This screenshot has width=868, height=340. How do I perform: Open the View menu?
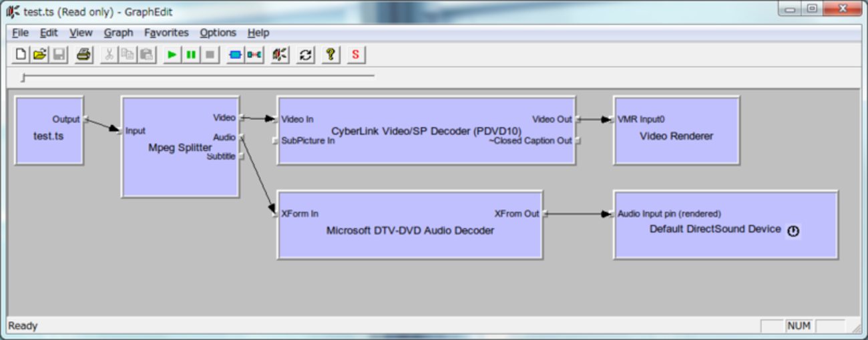81,33
